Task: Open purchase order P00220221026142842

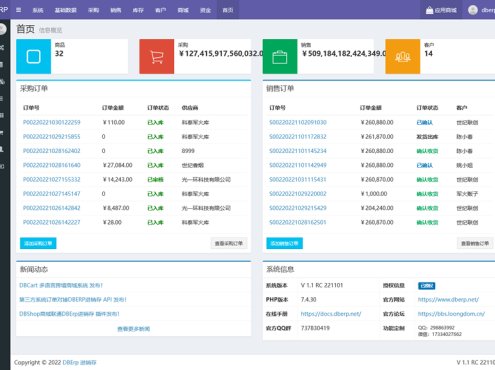Action: coord(52,208)
